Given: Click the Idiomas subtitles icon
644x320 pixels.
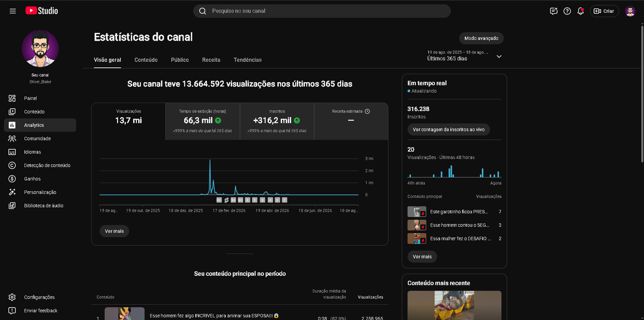Looking at the screenshot, I should [x=12, y=152].
